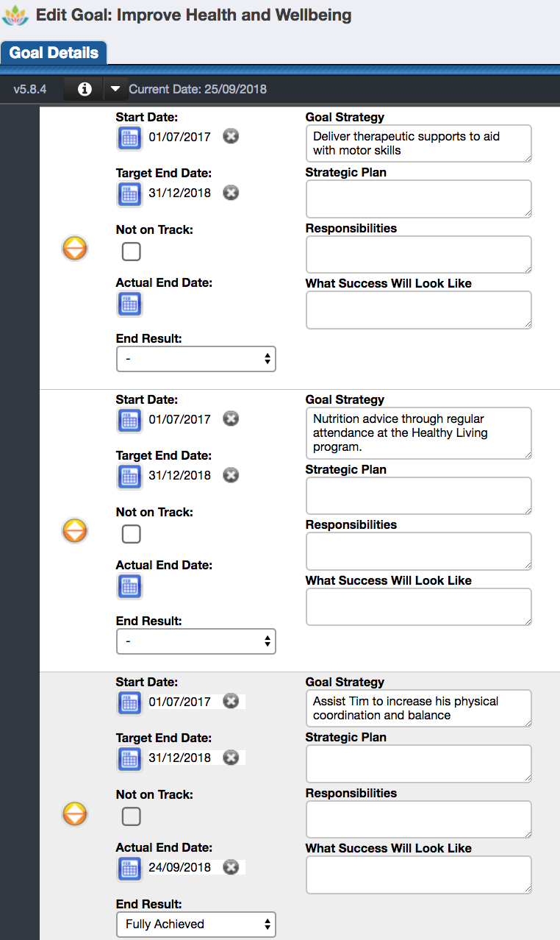Viewport: 560px width, 940px height.
Task: Tick Not on Track for the coordination and balance strategy
Action: [x=131, y=816]
